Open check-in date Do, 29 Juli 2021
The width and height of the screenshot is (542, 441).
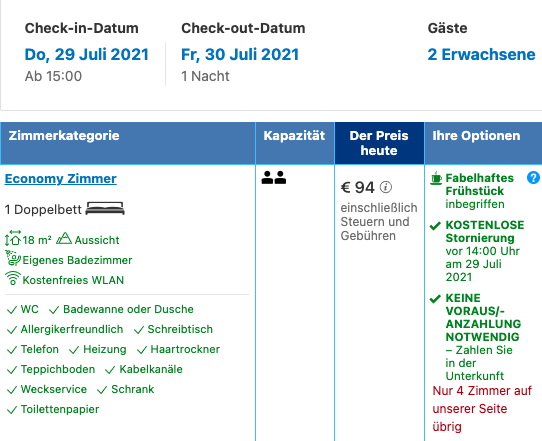tap(86, 55)
